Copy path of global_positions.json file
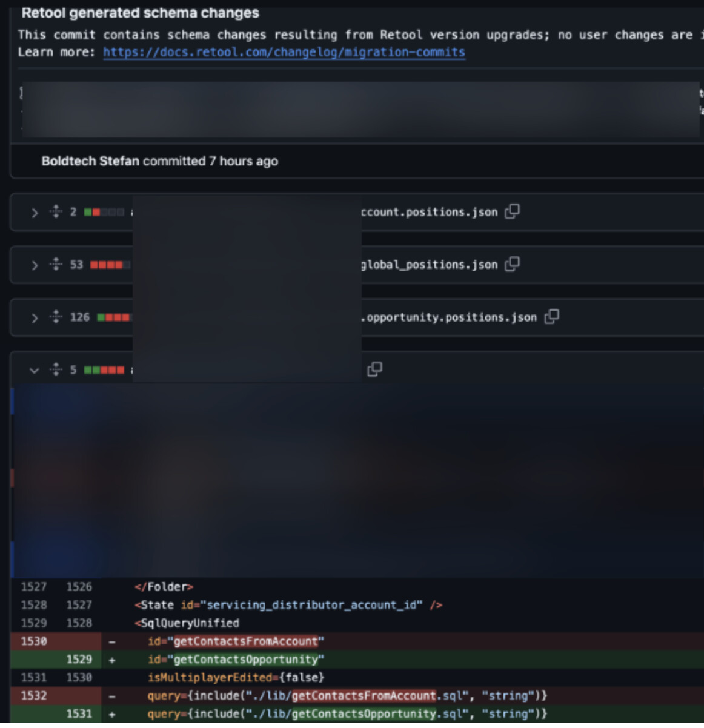Image resolution: width=704 pixels, height=728 pixels. click(x=512, y=264)
